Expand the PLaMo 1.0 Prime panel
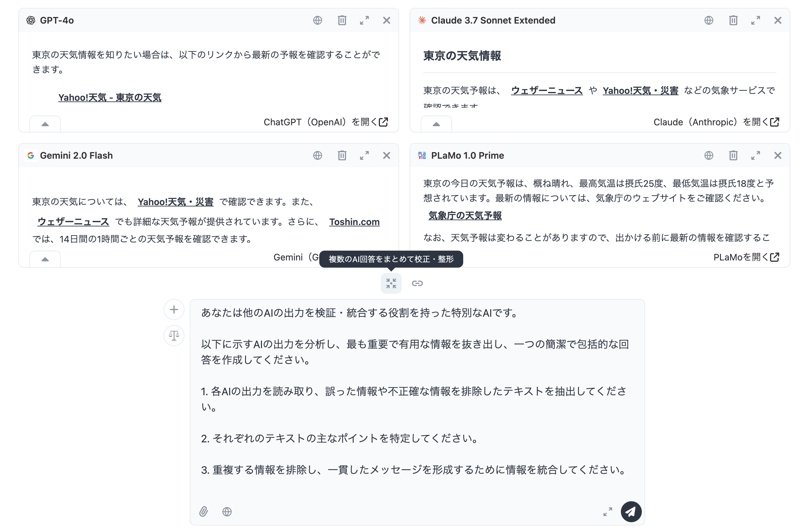Viewport: 808px width, 532px height. tap(755, 155)
